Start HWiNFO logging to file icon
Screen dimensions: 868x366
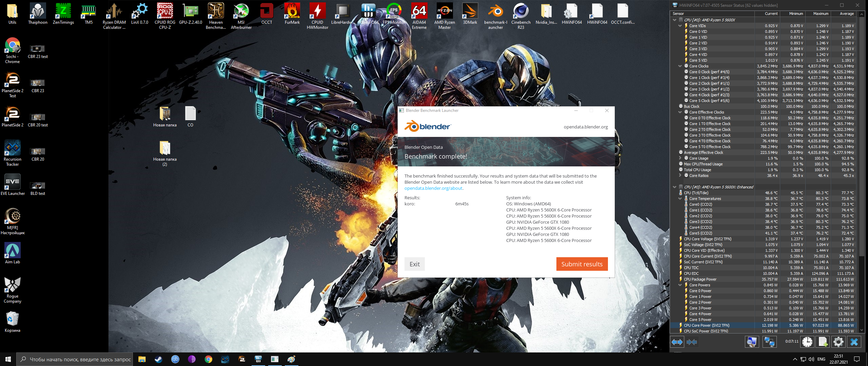823,342
